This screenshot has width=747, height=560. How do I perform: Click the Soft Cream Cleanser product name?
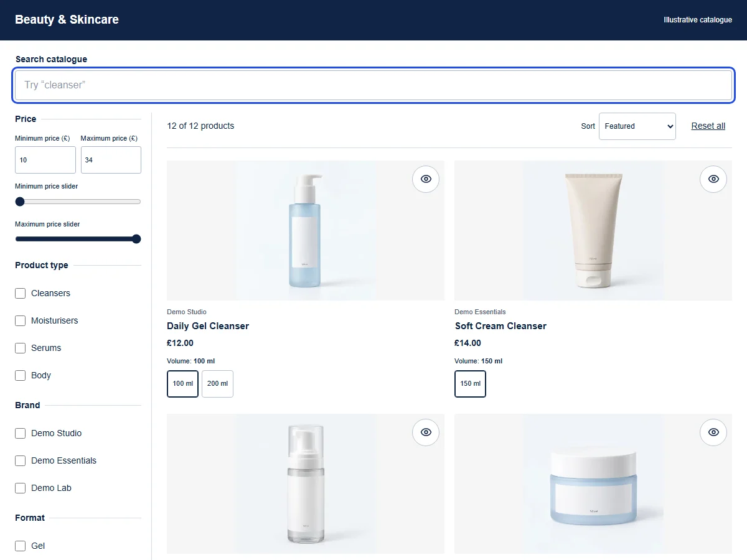pos(500,326)
